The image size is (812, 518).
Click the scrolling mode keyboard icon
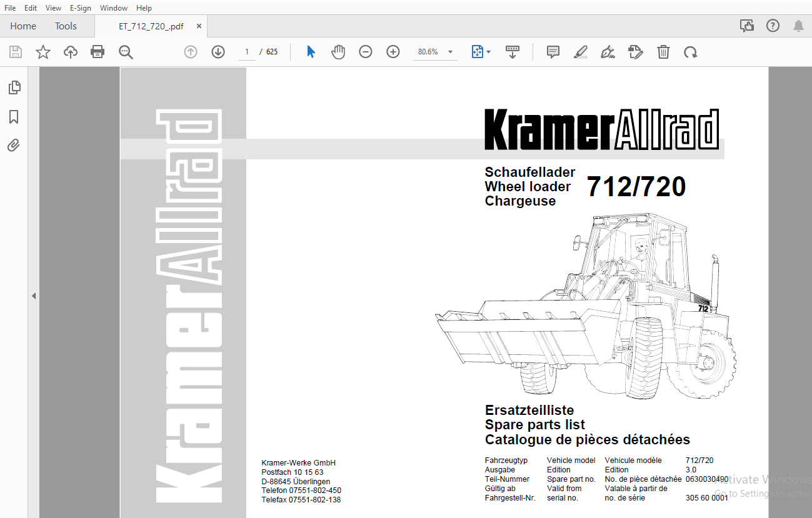pyautogui.click(x=513, y=52)
